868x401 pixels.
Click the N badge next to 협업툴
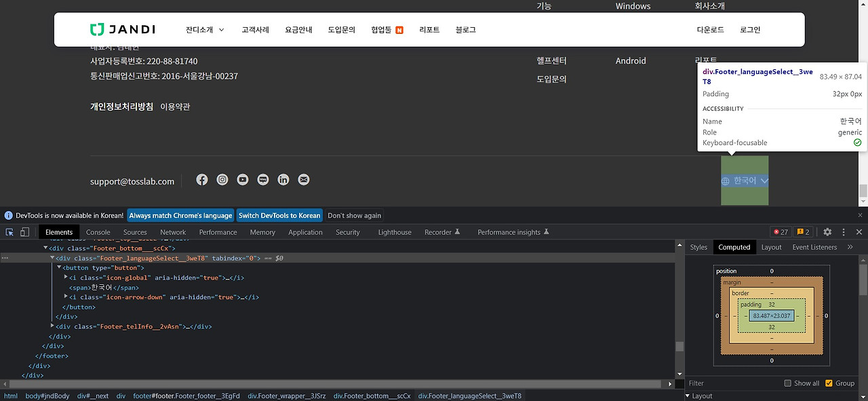[x=399, y=30]
